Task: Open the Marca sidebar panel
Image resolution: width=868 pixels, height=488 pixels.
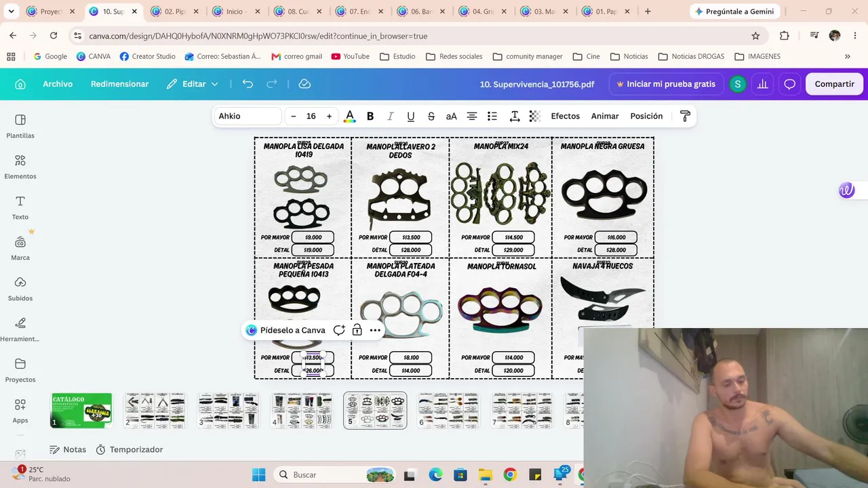Action: coord(20,248)
